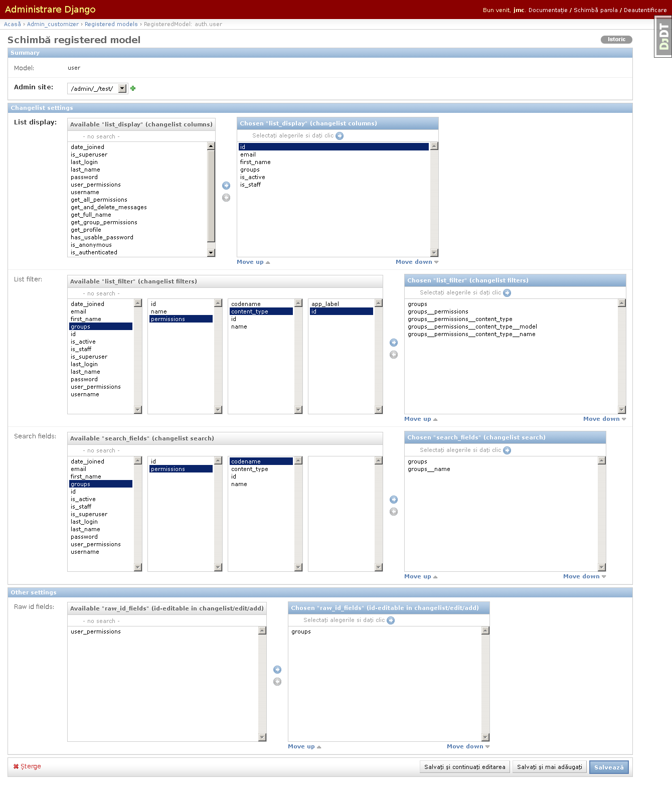Remove selected field from chosen search_fields
This screenshot has width=672, height=794.
(394, 512)
